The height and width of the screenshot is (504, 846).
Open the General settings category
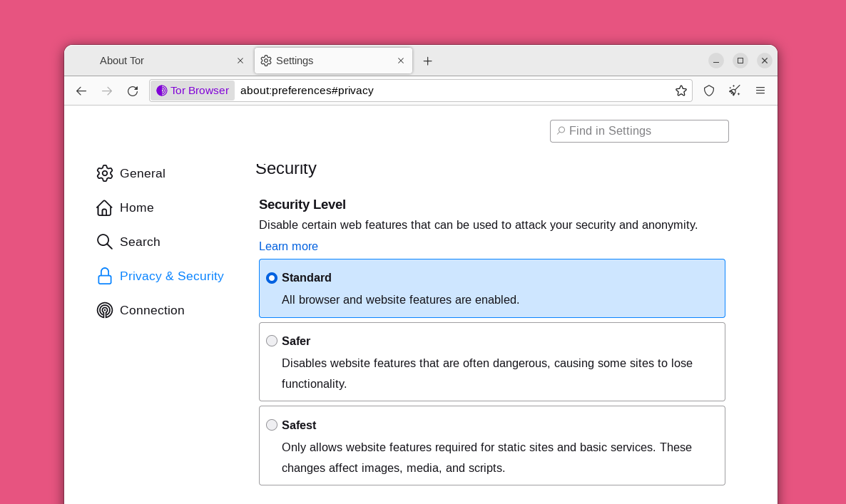[131, 173]
